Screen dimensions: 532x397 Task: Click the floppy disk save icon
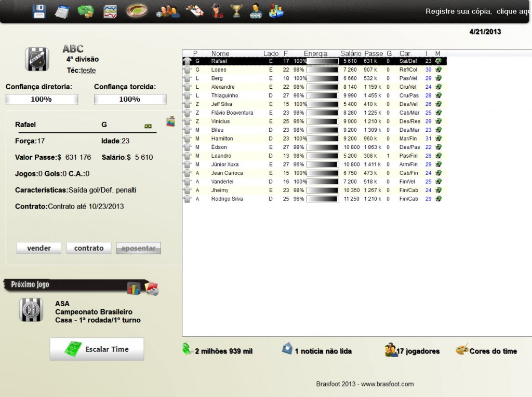pos(39,11)
